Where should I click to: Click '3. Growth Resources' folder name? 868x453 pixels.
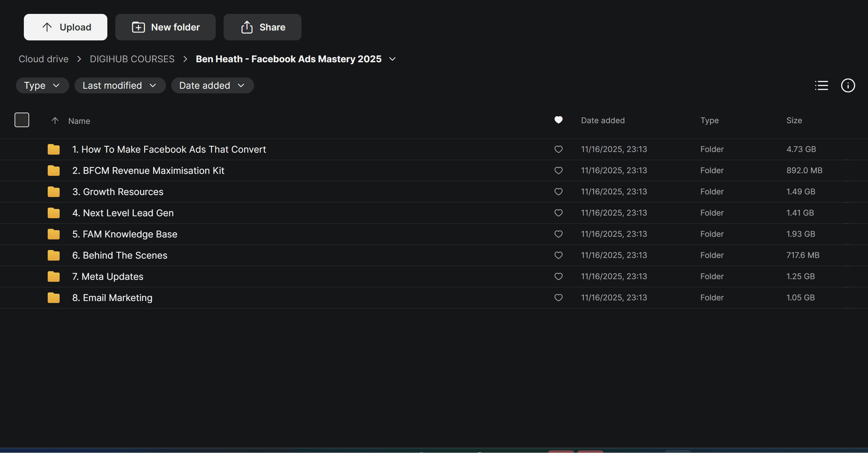pyautogui.click(x=118, y=192)
